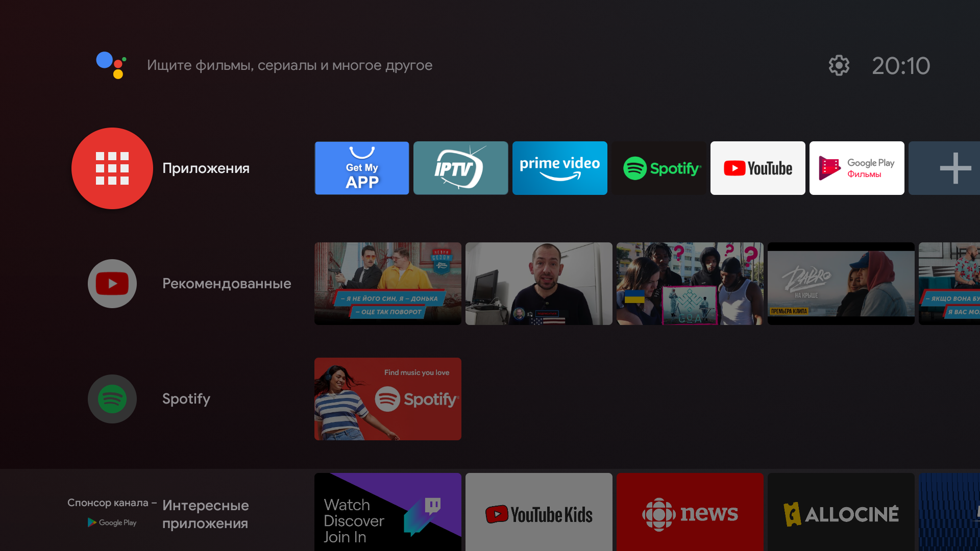
Task: Select the Рекомендованные row label
Action: [x=227, y=284]
